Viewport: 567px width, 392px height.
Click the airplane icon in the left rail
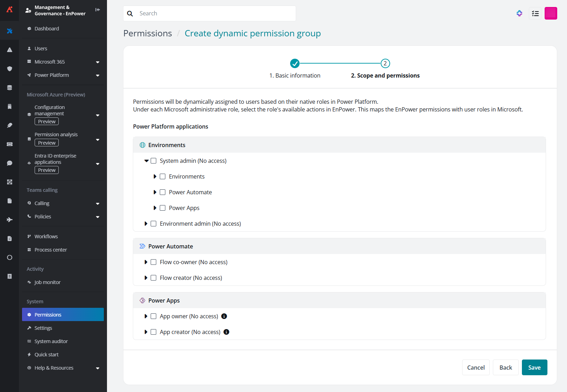click(9, 220)
